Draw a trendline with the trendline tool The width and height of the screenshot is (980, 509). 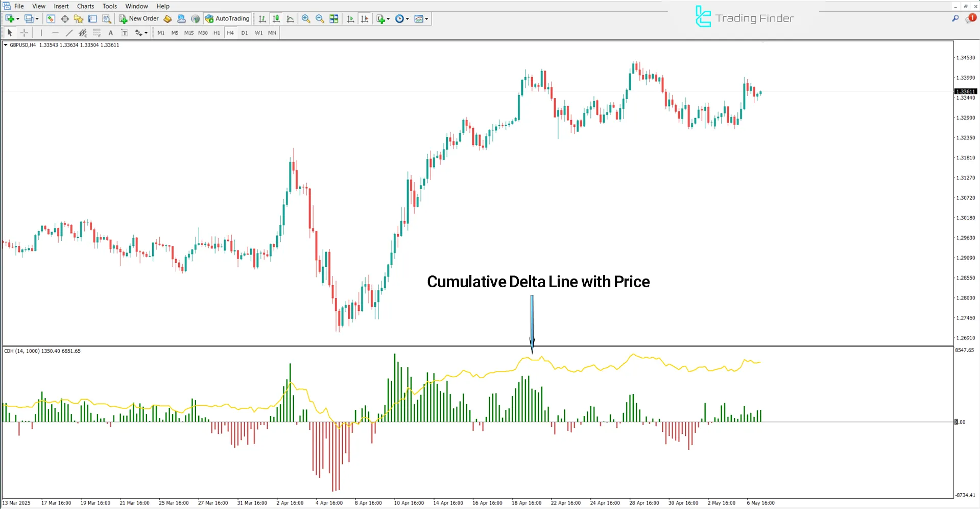[x=69, y=33]
